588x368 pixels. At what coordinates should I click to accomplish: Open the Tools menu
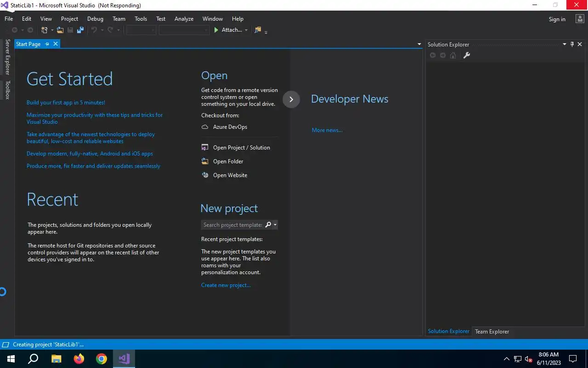pyautogui.click(x=141, y=19)
